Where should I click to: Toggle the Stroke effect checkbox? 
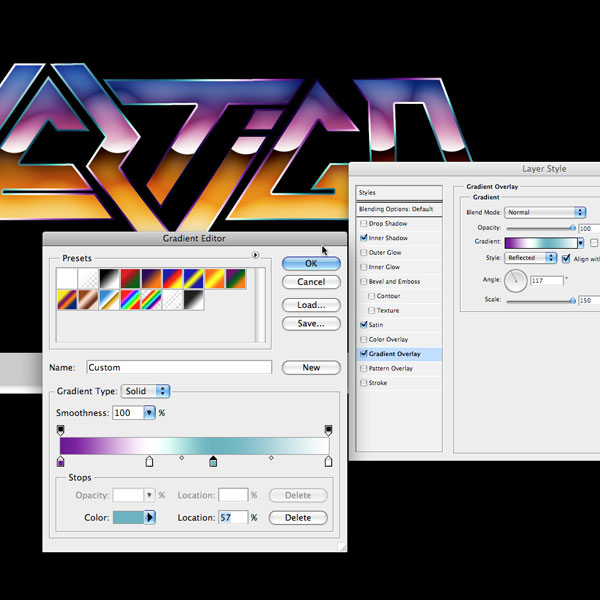(x=363, y=383)
